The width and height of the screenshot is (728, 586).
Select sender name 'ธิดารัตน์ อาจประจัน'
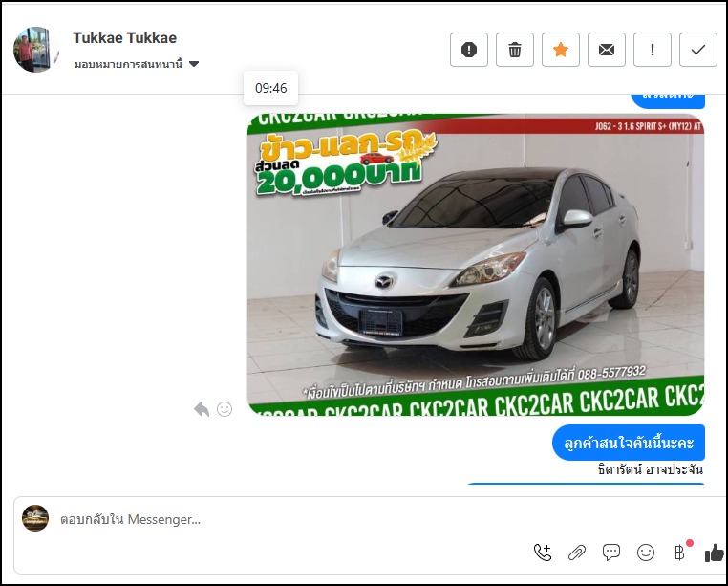click(651, 469)
